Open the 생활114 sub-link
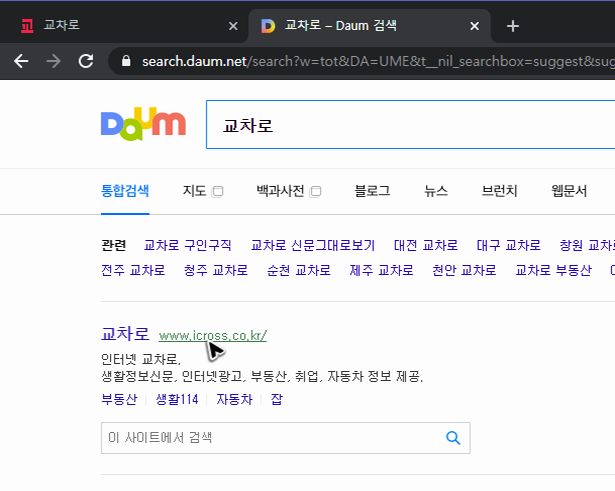Viewport: 615px width, 491px height. (x=177, y=399)
